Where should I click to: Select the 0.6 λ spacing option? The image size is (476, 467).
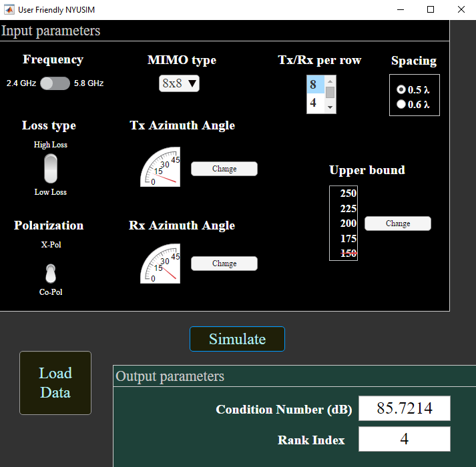[x=401, y=104]
